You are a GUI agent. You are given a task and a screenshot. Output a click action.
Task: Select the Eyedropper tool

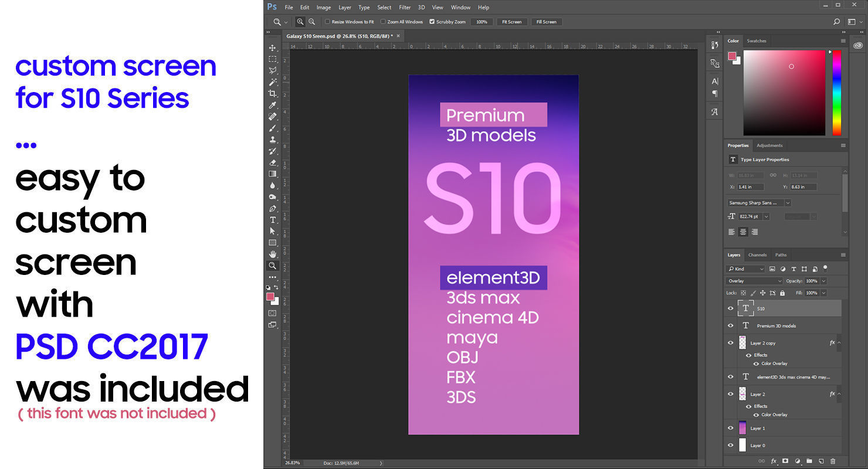pyautogui.click(x=272, y=105)
